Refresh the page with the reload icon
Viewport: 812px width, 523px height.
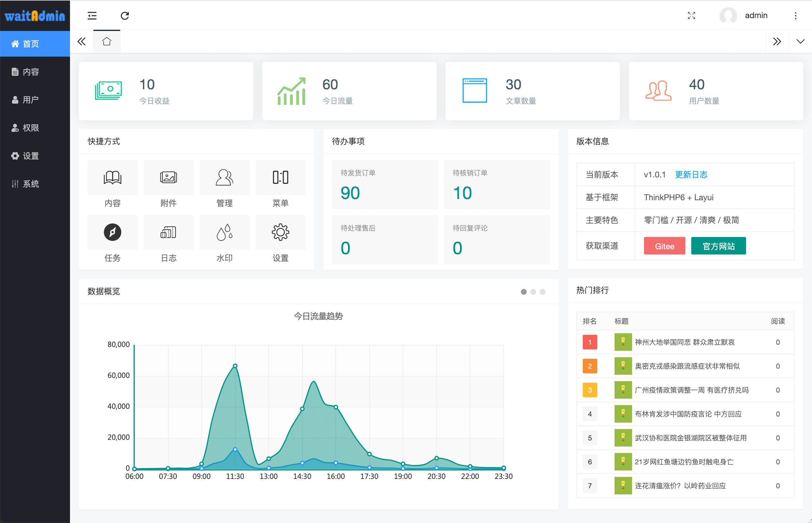[x=125, y=16]
